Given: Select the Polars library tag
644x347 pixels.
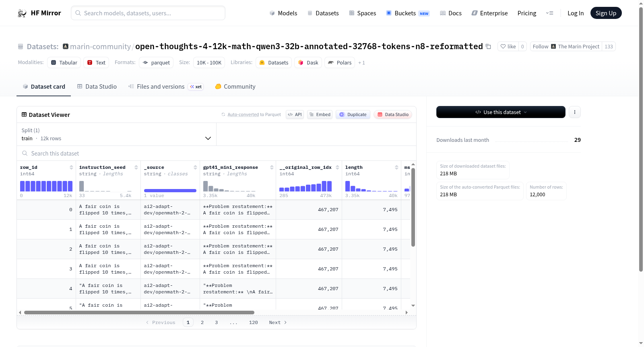Looking at the screenshot, I should click(x=340, y=62).
